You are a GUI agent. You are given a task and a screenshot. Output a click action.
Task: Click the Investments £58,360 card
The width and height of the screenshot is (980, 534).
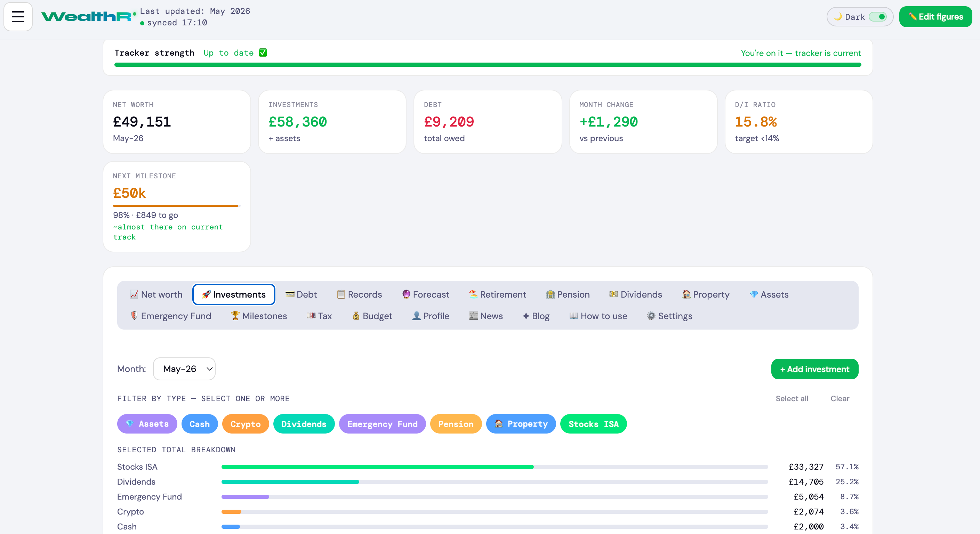point(332,122)
